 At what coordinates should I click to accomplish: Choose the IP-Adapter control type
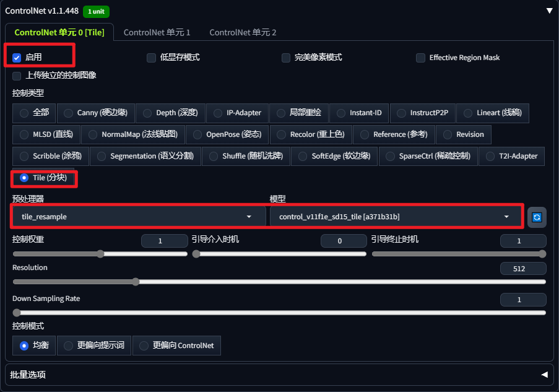coord(237,113)
